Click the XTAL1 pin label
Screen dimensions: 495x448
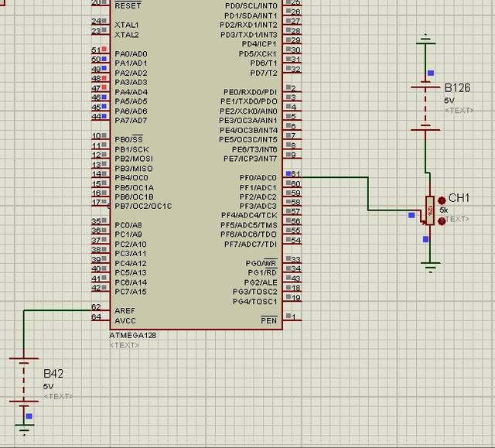pos(127,25)
